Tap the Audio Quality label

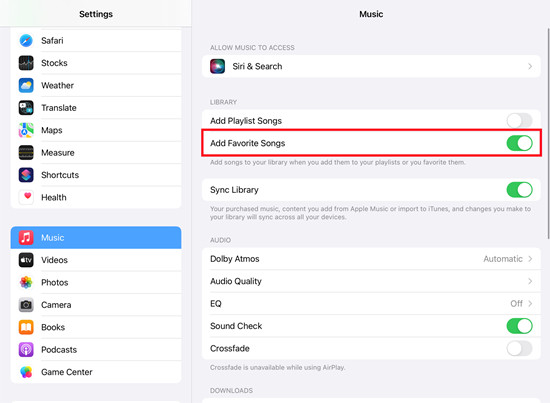point(236,281)
